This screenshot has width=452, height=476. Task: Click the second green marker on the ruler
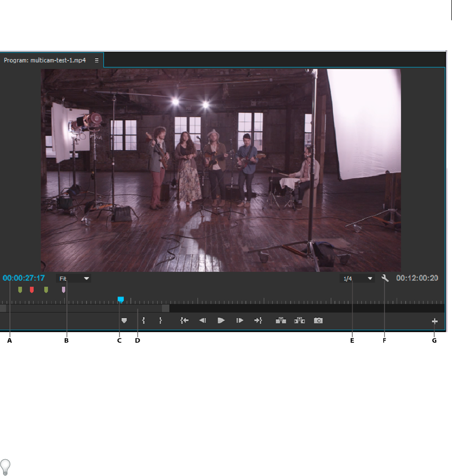pyautogui.click(x=46, y=290)
